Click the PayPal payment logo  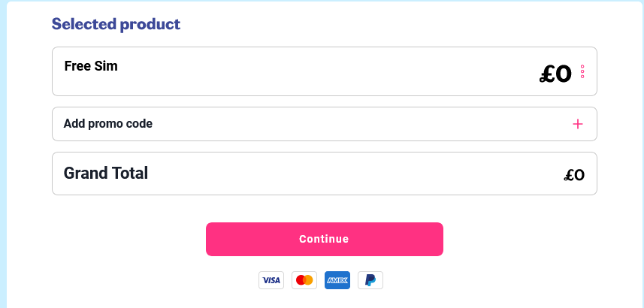370,280
